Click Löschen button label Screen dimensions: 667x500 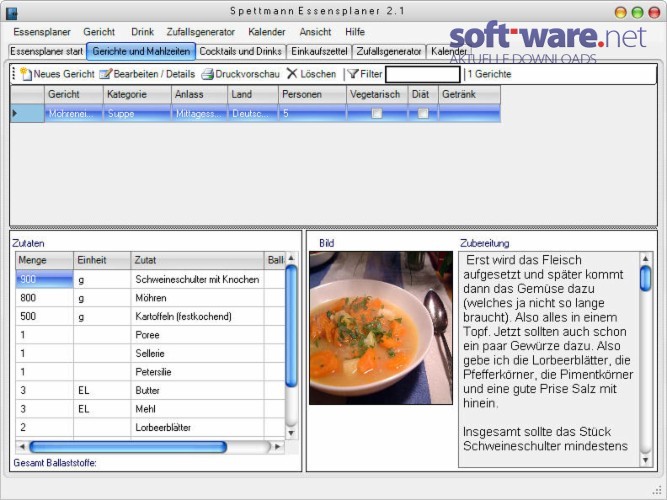tap(318, 74)
